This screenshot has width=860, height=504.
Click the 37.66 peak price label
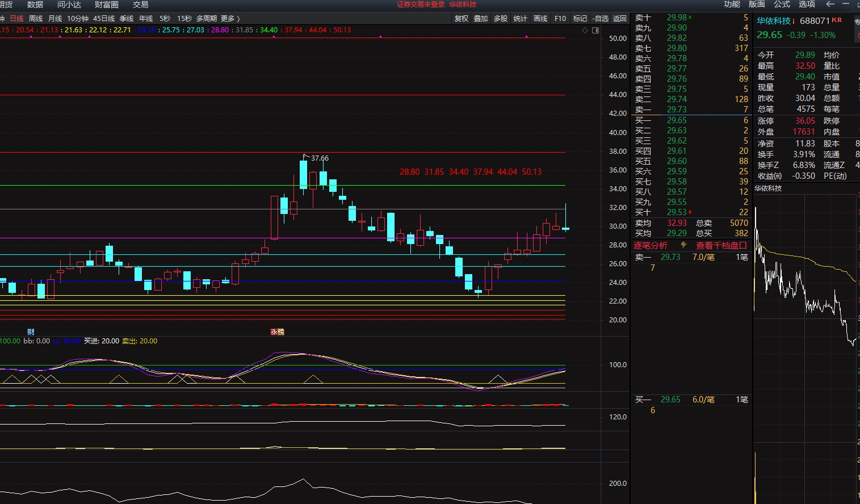pos(320,158)
